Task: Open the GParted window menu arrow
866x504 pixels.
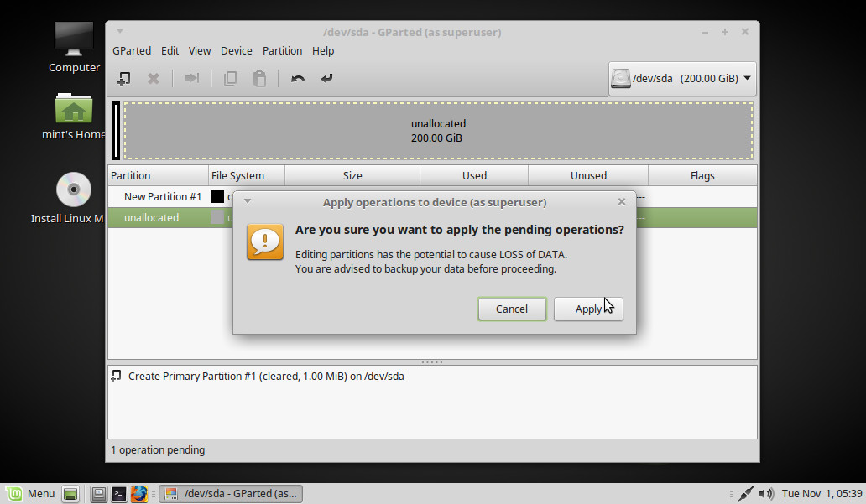Action: coord(120,32)
